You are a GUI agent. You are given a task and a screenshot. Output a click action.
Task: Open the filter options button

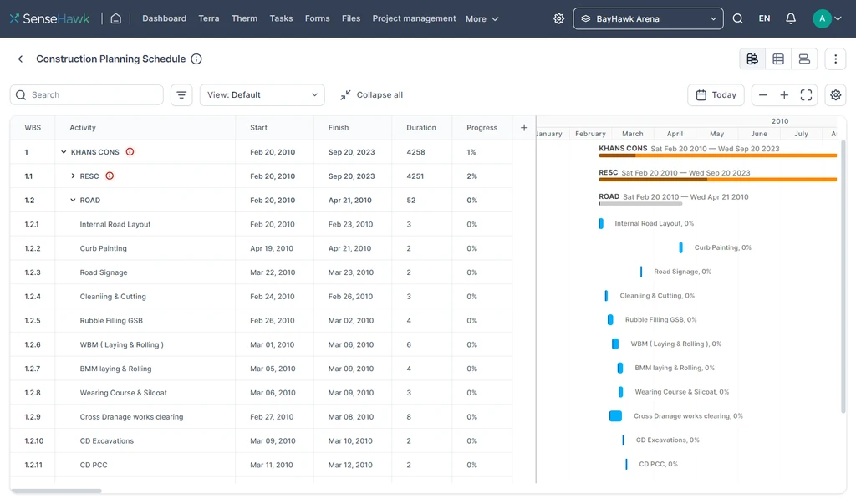[x=181, y=95]
